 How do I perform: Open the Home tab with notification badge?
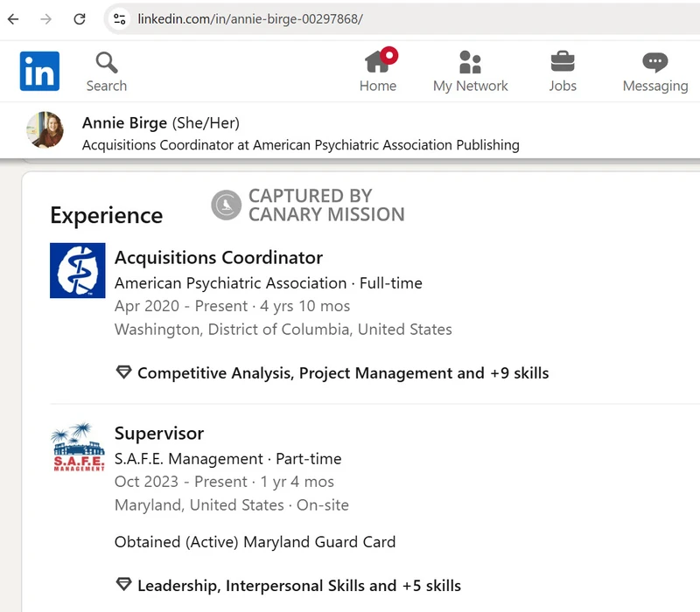[378, 70]
